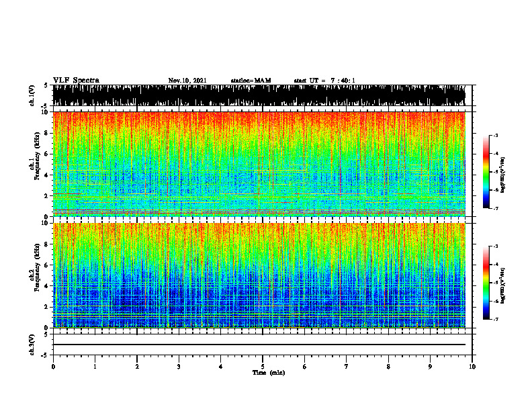Click the "station=MAM" header label
The image size is (532, 411).
pyautogui.click(x=251, y=81)
